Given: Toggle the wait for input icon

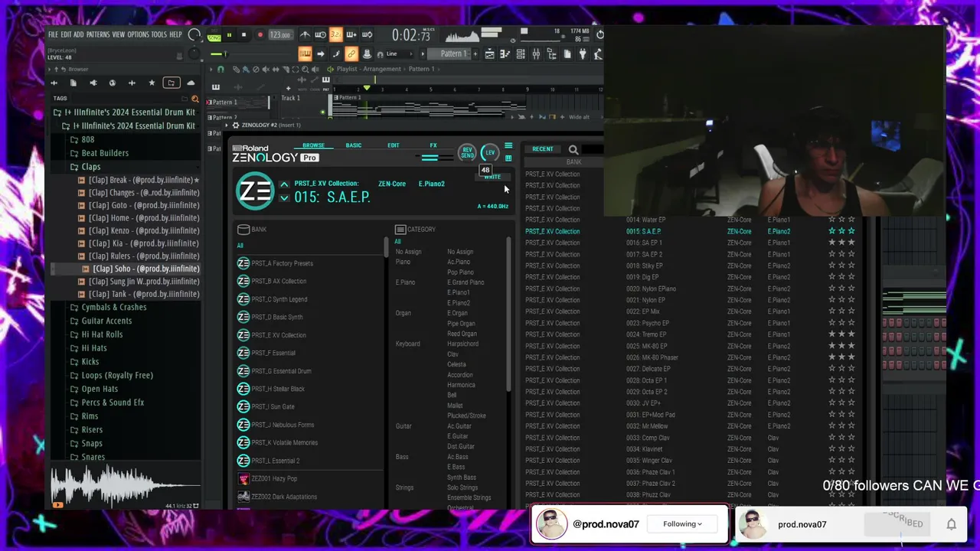Looking at the screenshot, I should pos(320,34).
